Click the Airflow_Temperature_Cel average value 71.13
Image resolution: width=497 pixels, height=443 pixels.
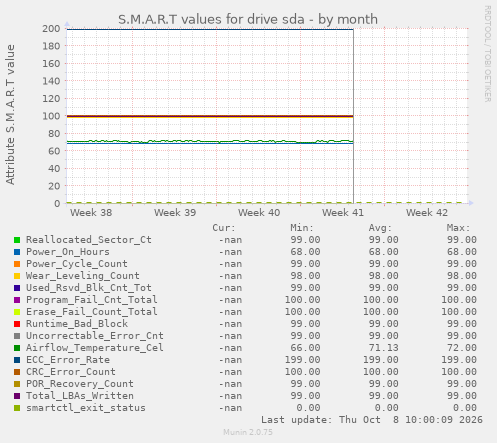point(383,348)
